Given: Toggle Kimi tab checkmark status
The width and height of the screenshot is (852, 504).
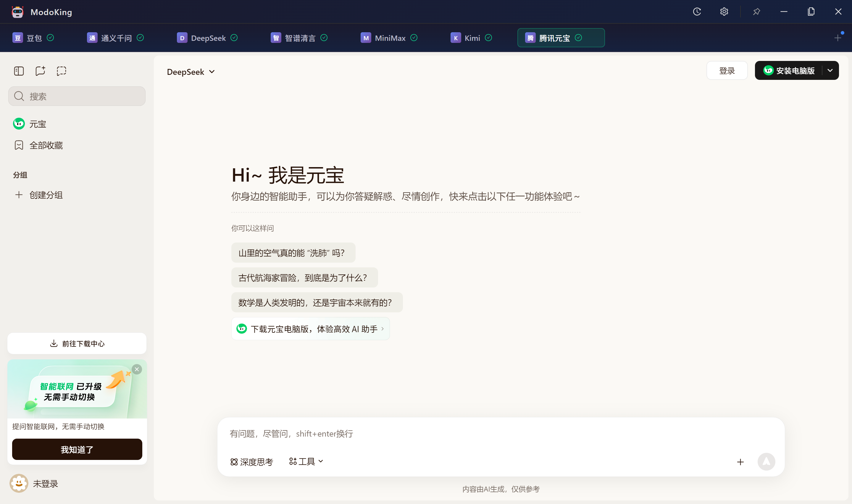Looking at the screenshot, I should pos(488,38).
